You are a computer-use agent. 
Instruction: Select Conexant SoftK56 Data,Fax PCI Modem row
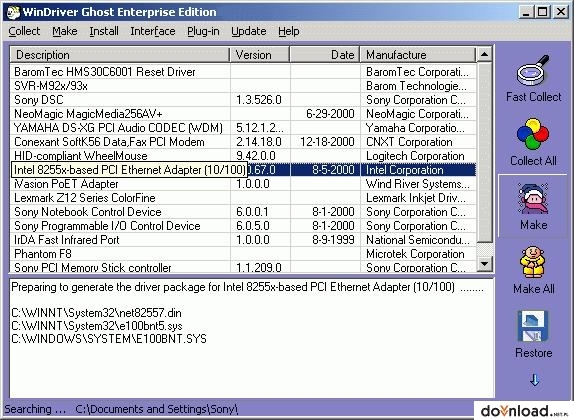(x=243, y=142)
